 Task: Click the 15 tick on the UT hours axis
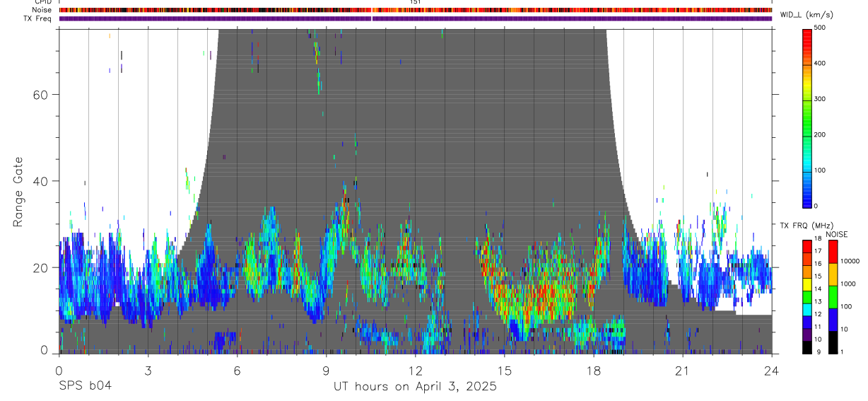[x=505, y=370]
